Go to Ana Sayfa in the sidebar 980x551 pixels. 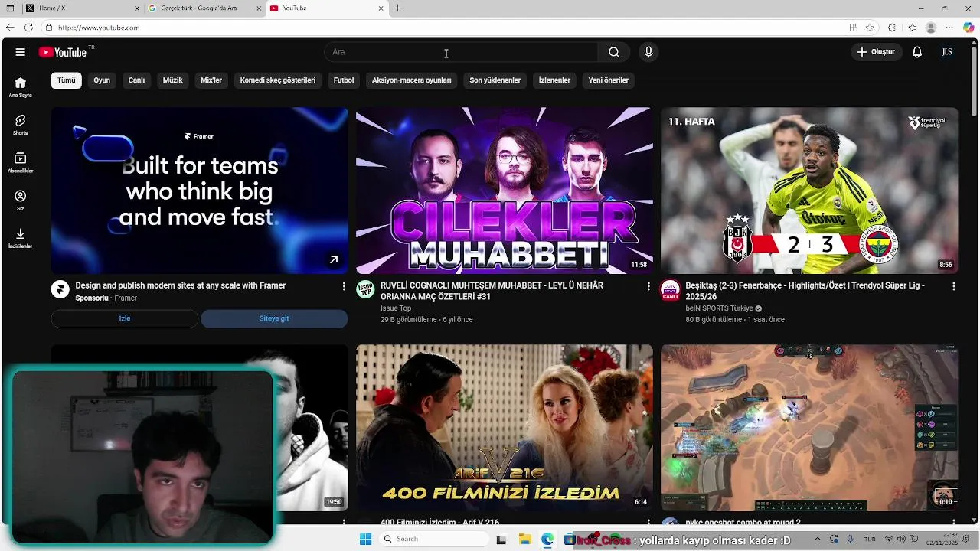coord(21,87)
